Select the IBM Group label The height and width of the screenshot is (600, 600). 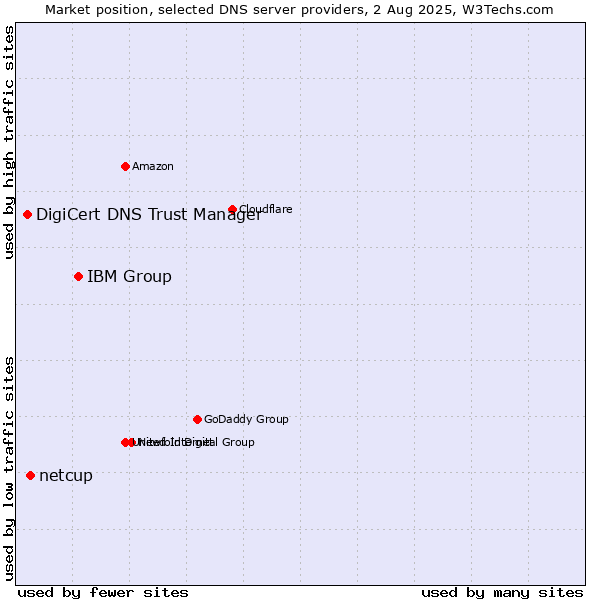coord(129,277)
